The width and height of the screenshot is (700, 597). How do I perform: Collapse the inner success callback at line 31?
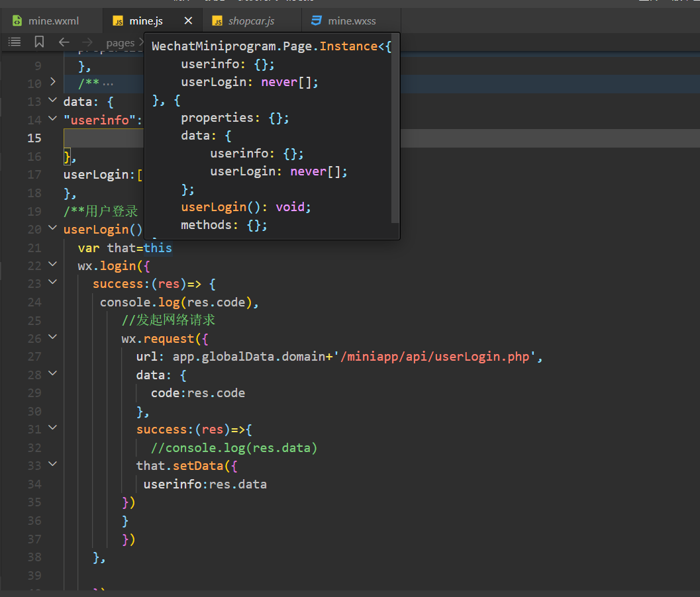point(53,428)
